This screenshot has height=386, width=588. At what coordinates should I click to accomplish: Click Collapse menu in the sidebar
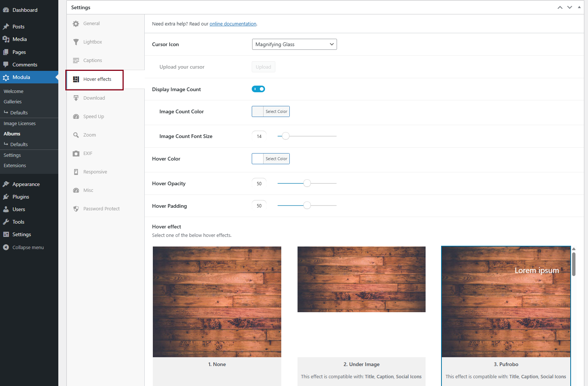click(28, 247)
